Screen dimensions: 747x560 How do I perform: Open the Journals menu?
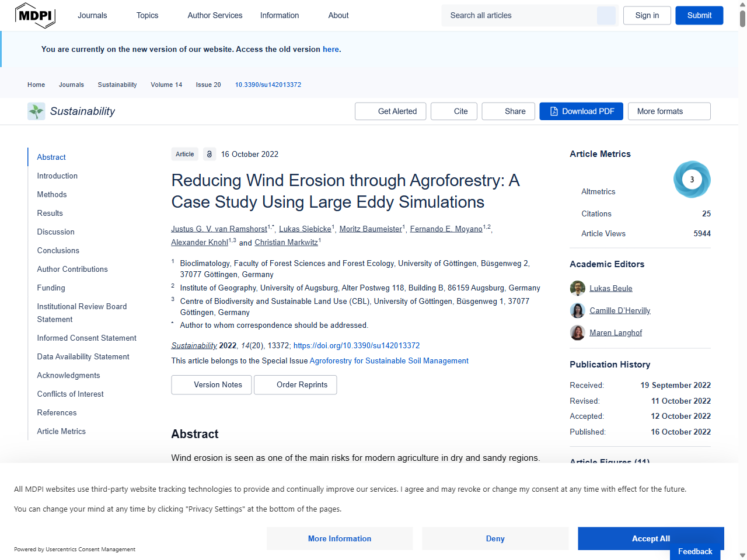tap(92, 15)
